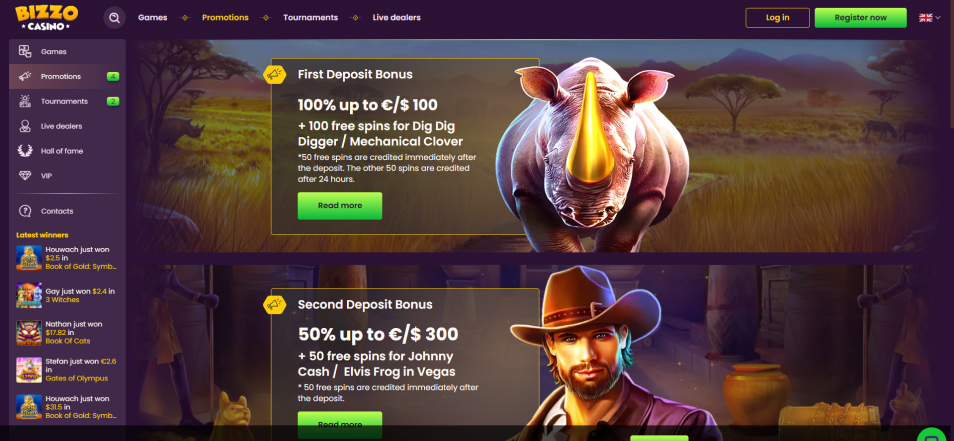This screenshot has width=954, height=441.
Task: Click the Log in button
Action: coord(778,18)
